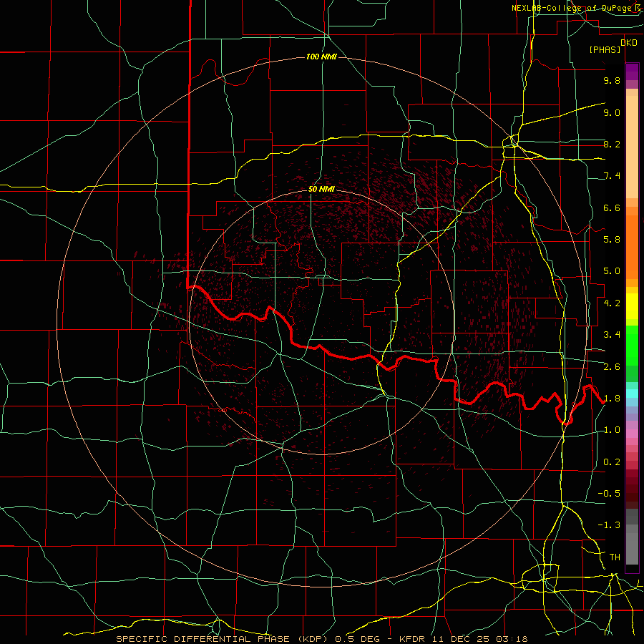This screenshot has width=644, height=644.
Task: Click the SPECIFIC DIFFERENTIAL PHASE (KDP) title text
Action: coord(224,639)
